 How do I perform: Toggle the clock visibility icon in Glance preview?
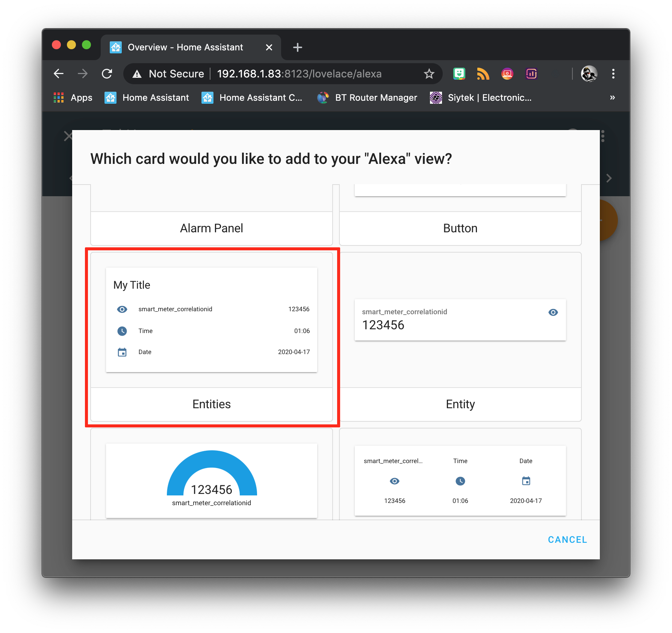click(x=460, y=481)
